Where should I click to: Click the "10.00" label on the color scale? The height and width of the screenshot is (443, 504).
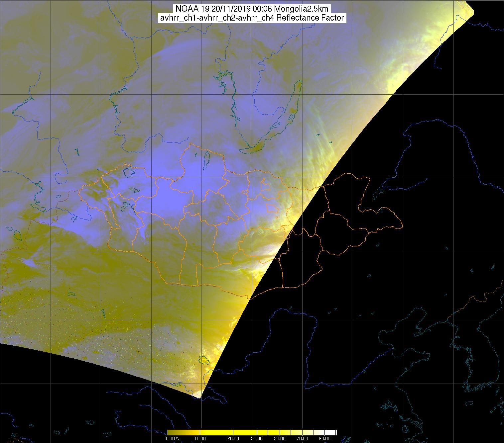[200, 438]
